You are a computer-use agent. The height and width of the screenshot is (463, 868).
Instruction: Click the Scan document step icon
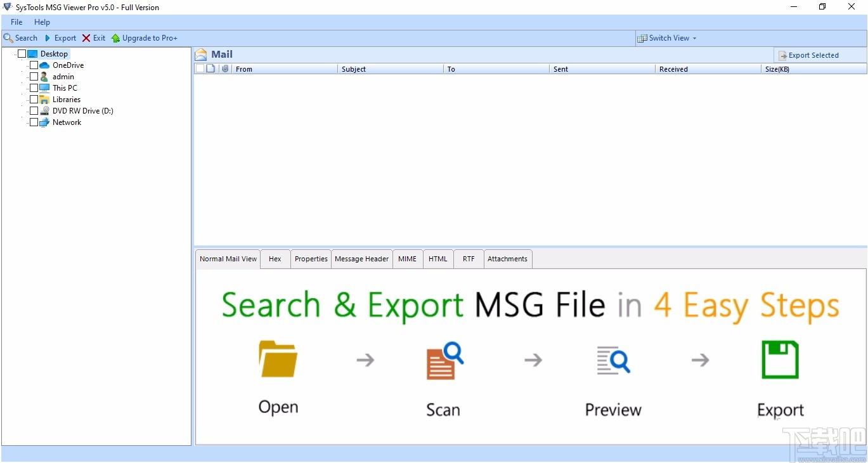(x=445, y=360)
